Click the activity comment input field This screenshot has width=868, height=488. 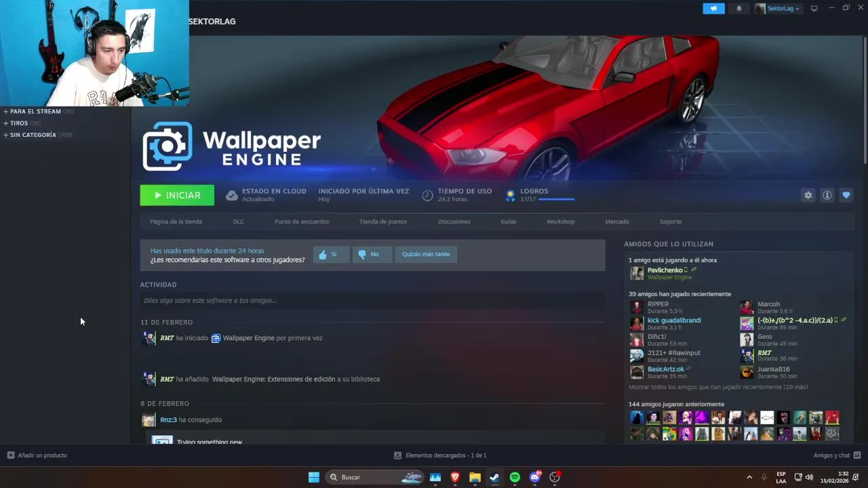372,300
